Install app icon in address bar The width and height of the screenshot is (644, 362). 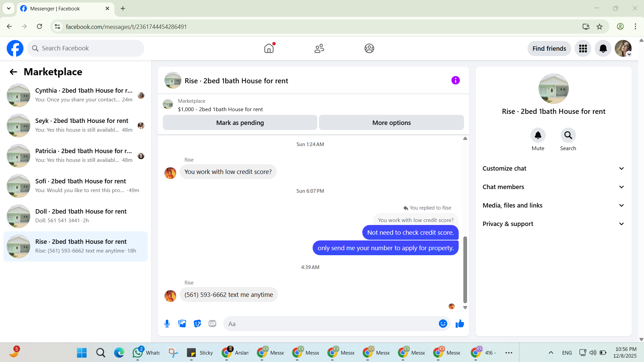[x=586, y=27]
